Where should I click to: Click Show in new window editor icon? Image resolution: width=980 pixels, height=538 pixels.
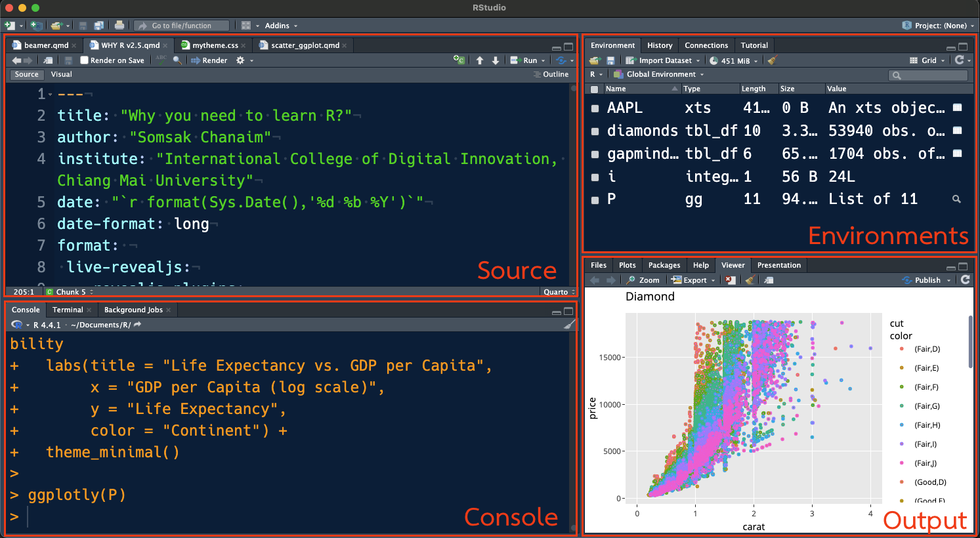click(48, 60)
